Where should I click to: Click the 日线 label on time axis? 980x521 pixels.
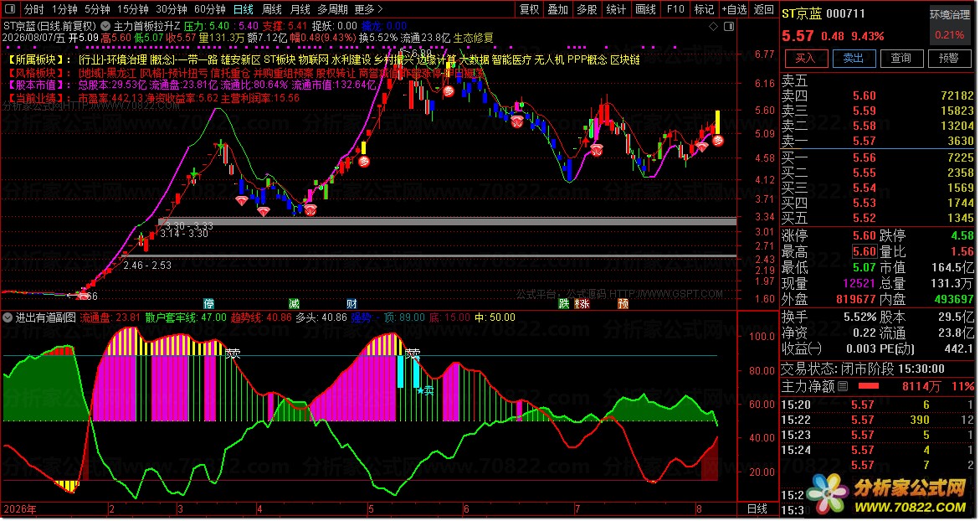(757, 509)
